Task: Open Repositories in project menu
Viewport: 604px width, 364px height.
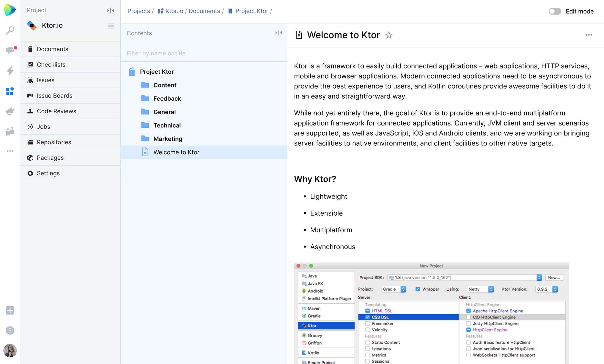Action: (x=70, y=142)
